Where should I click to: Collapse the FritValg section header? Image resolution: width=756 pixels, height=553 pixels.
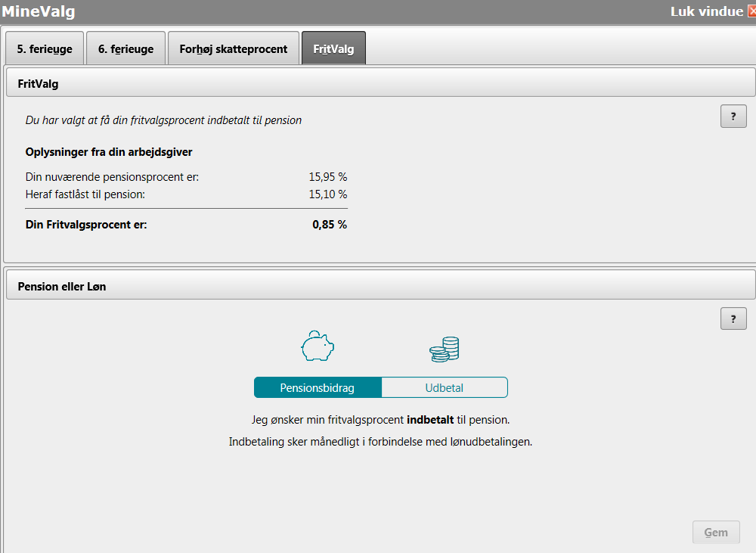pos(378,83)
